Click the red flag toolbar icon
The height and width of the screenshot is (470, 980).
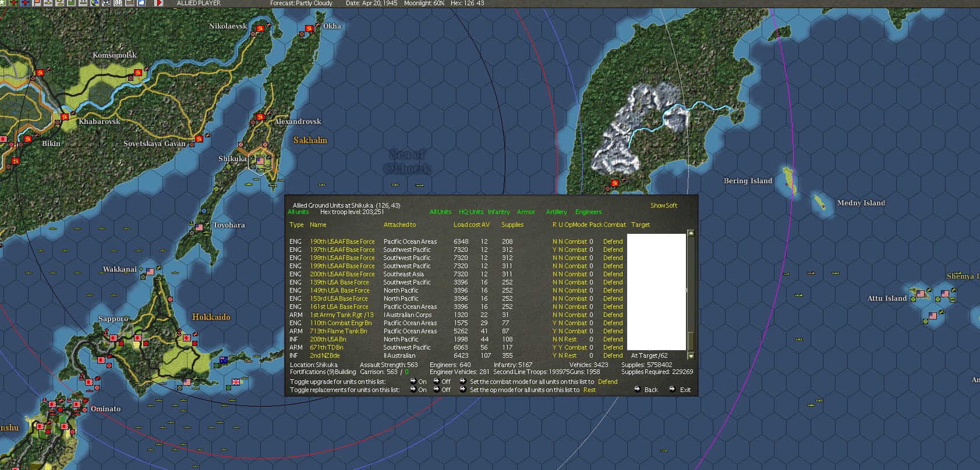tap(38, 3)
